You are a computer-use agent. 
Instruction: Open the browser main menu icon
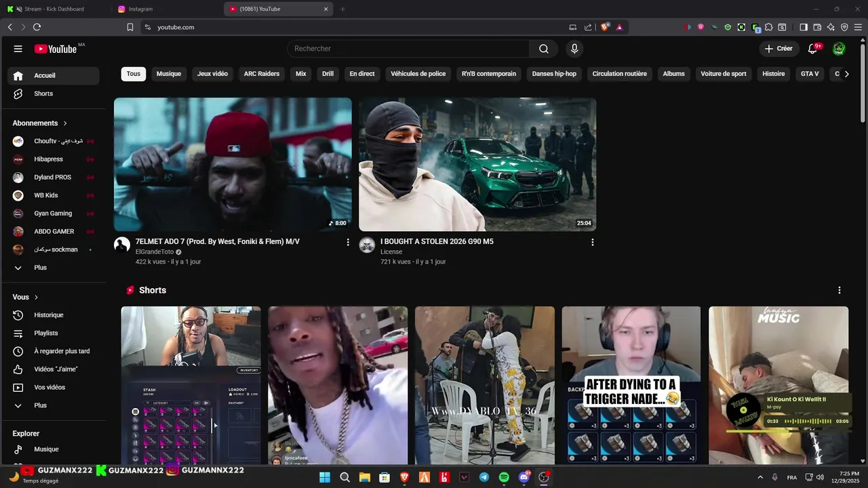tap(858, 27)
